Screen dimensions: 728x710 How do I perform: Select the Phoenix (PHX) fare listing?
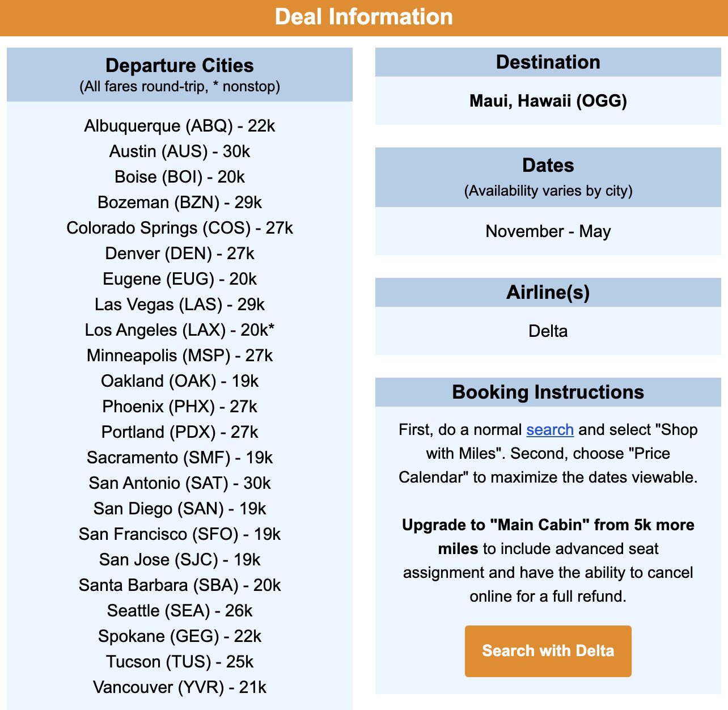click(x=180, y=407)
